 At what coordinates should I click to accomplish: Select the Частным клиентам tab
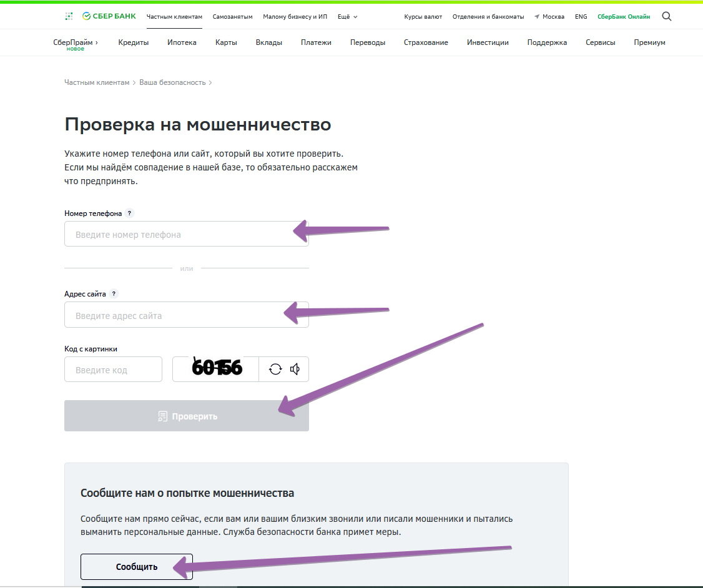[174, 17]
